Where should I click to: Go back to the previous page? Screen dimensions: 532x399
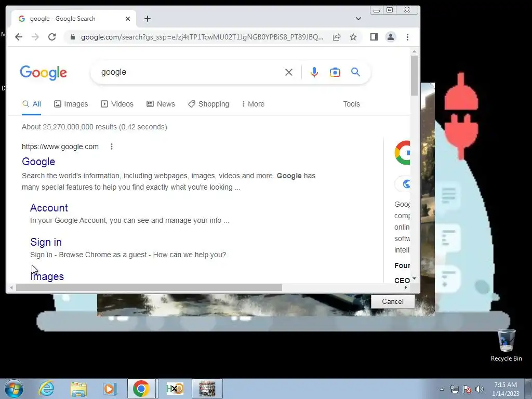tap(19, 37)
